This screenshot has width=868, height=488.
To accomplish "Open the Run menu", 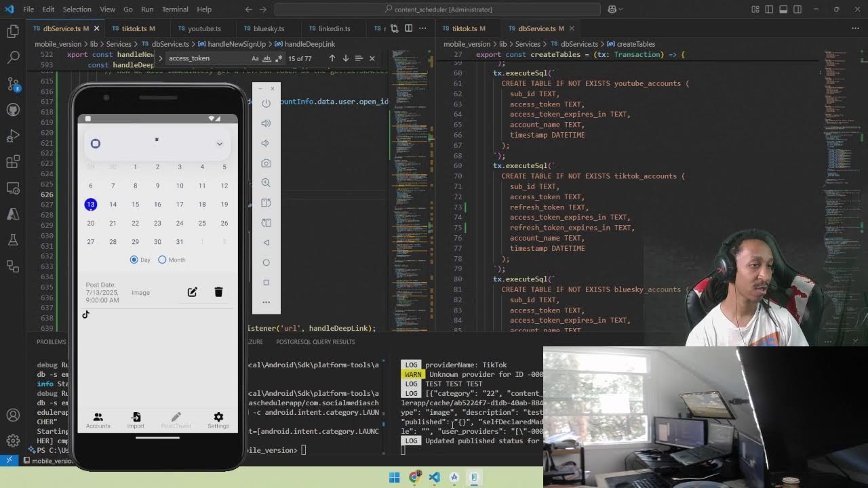I will 147,9.
